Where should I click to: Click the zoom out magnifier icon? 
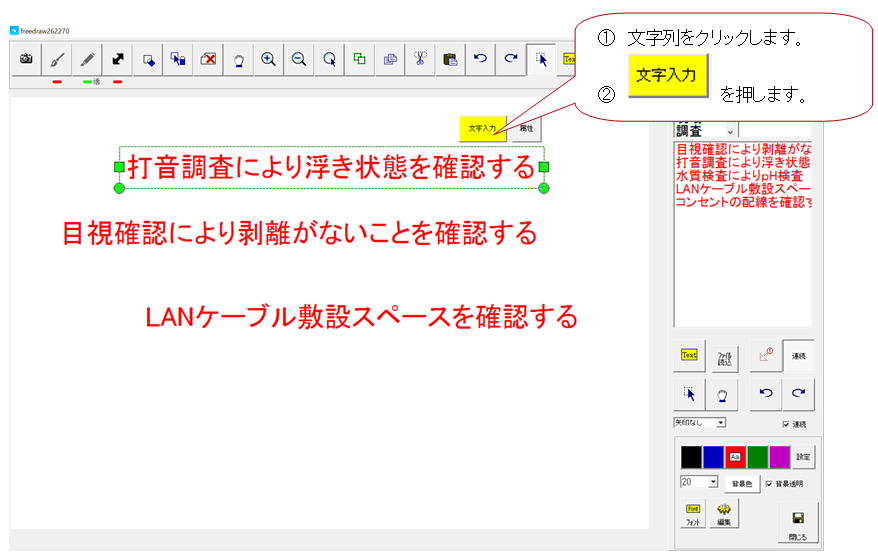[x=298, y=59]
